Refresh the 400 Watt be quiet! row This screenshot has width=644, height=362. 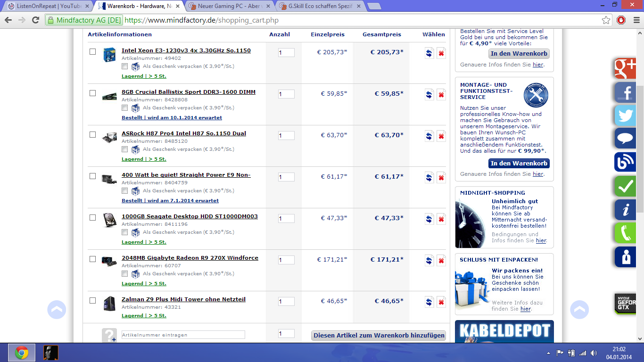[x=429, y=178]
